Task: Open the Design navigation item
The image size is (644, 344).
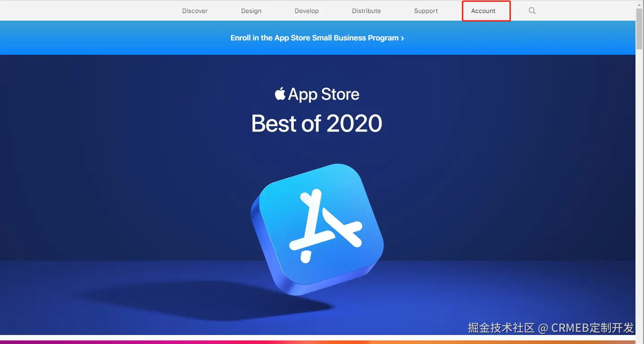Action: pyautogui.click(x=251, y=11)
